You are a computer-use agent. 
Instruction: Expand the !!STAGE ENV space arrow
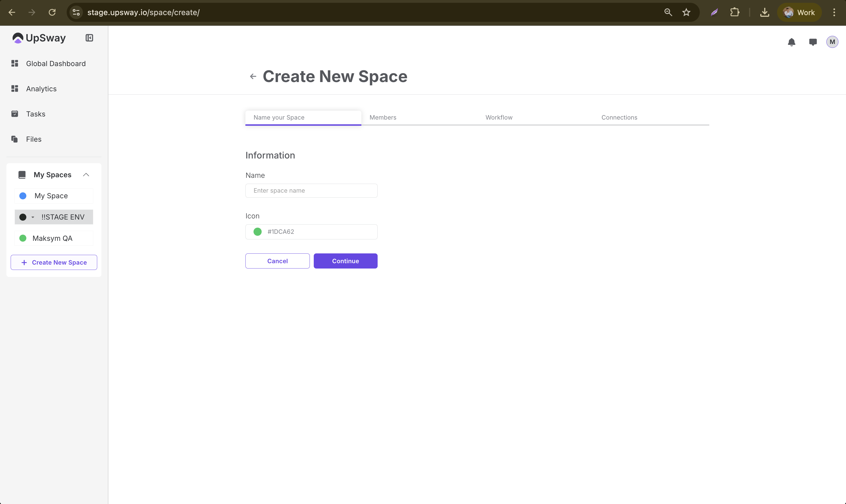[33, 217]
